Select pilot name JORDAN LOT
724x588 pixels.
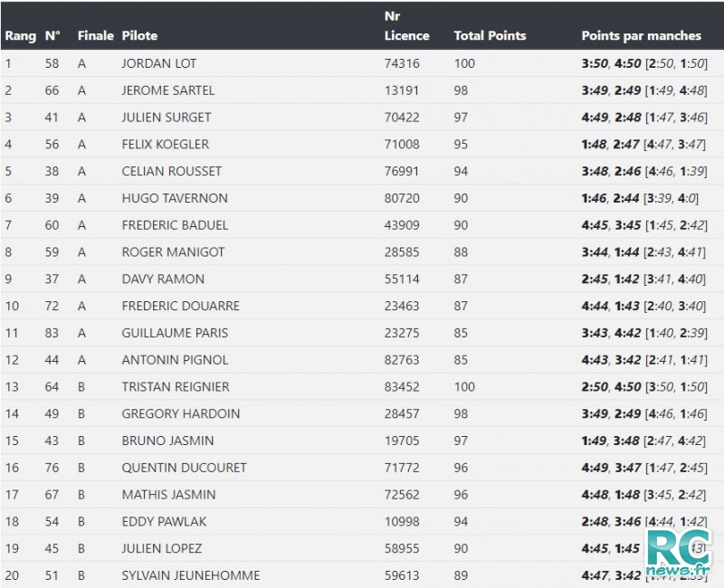[159, 63]
